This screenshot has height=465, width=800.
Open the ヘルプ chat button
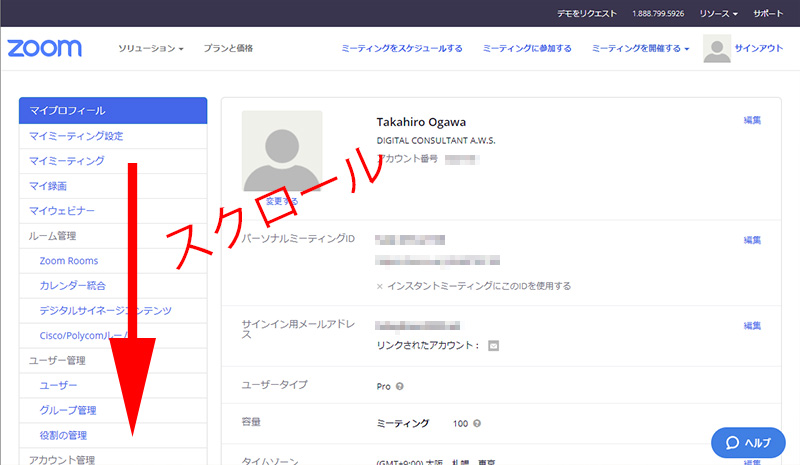(747, 442)
